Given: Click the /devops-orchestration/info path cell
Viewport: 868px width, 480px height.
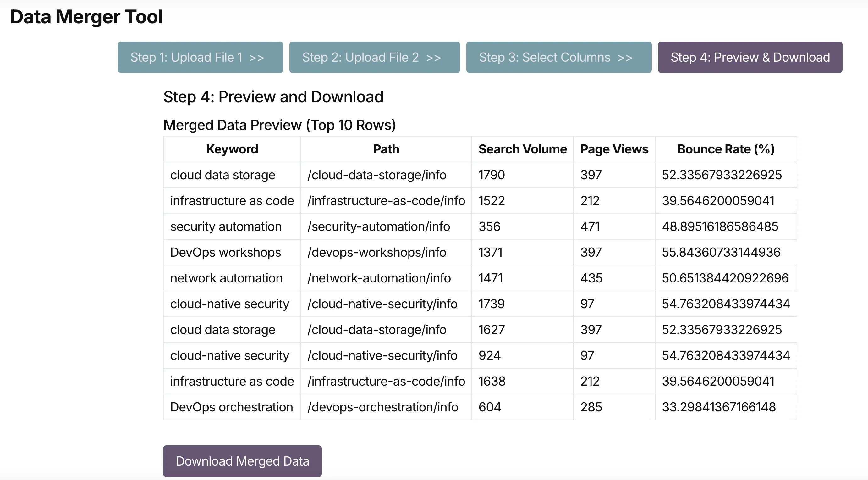Looking at the screenshot, I should tap(386, 407).
